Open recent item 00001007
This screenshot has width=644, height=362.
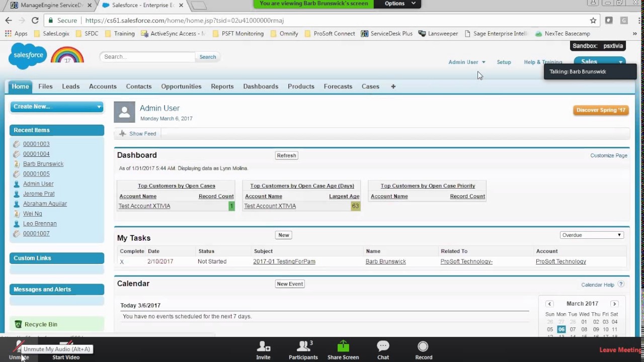36,234
